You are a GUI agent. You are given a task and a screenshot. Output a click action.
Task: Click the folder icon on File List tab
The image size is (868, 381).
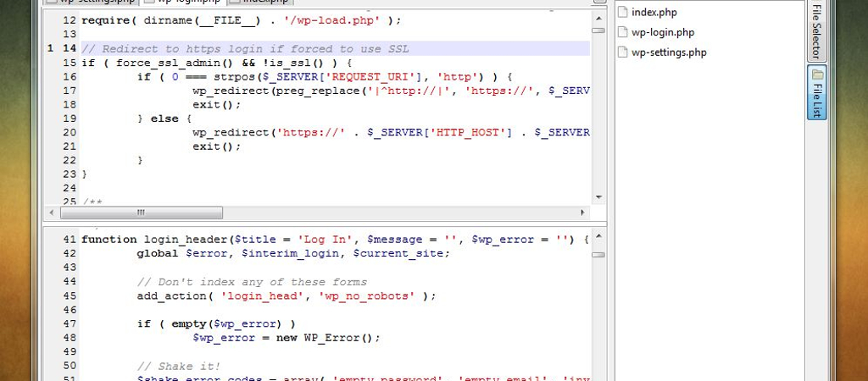817,75
